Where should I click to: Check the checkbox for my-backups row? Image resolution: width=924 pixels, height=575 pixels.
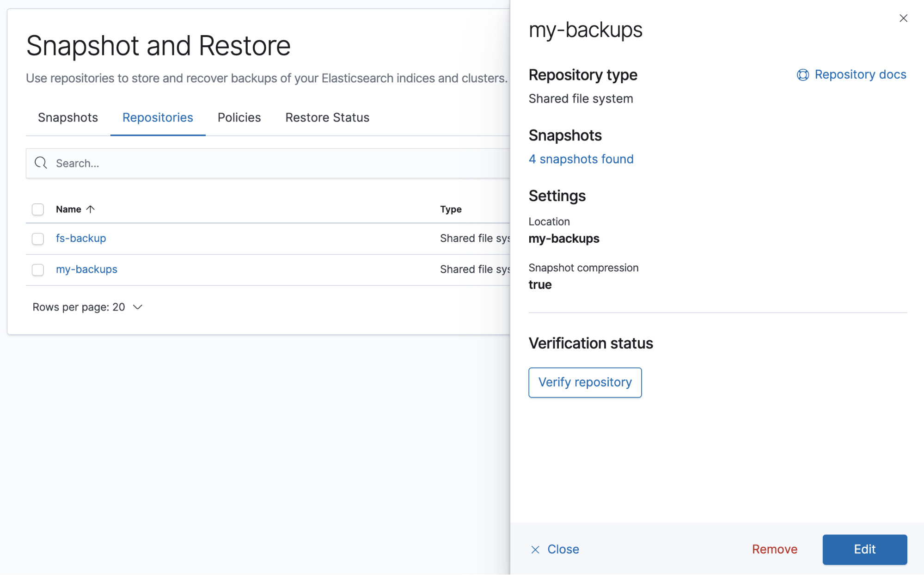coord(37,269)
